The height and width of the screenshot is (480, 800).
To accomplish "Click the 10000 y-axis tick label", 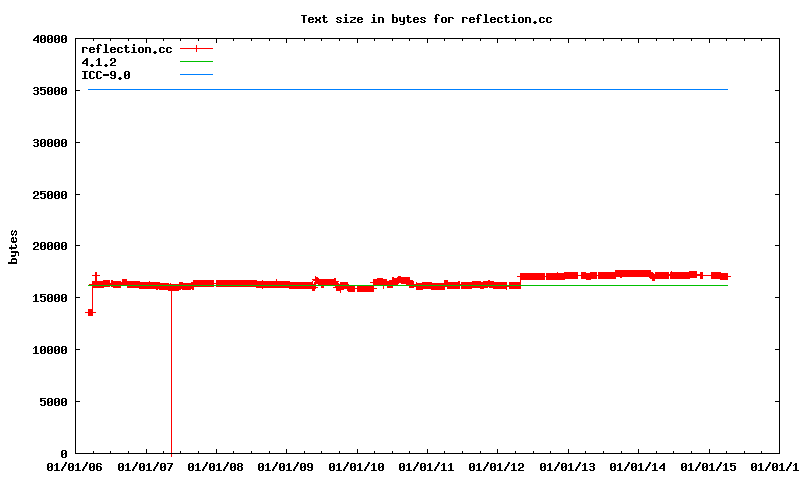I will pos(49,350).
